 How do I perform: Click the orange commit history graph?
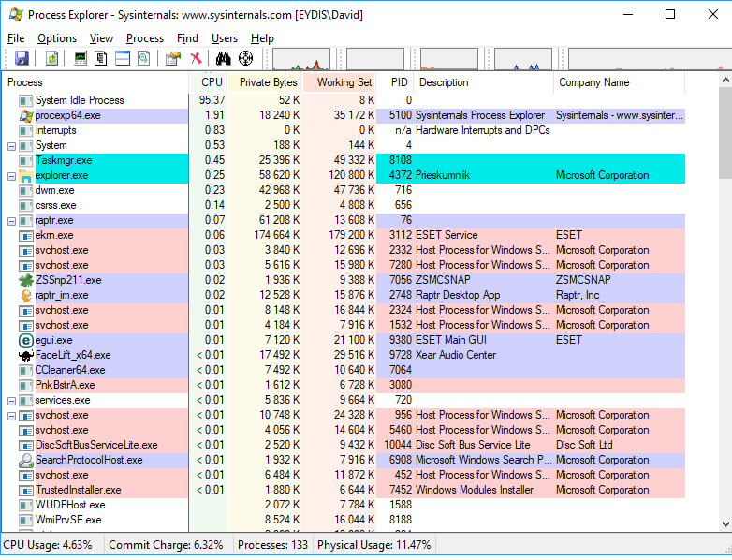(x=449, y=59)
